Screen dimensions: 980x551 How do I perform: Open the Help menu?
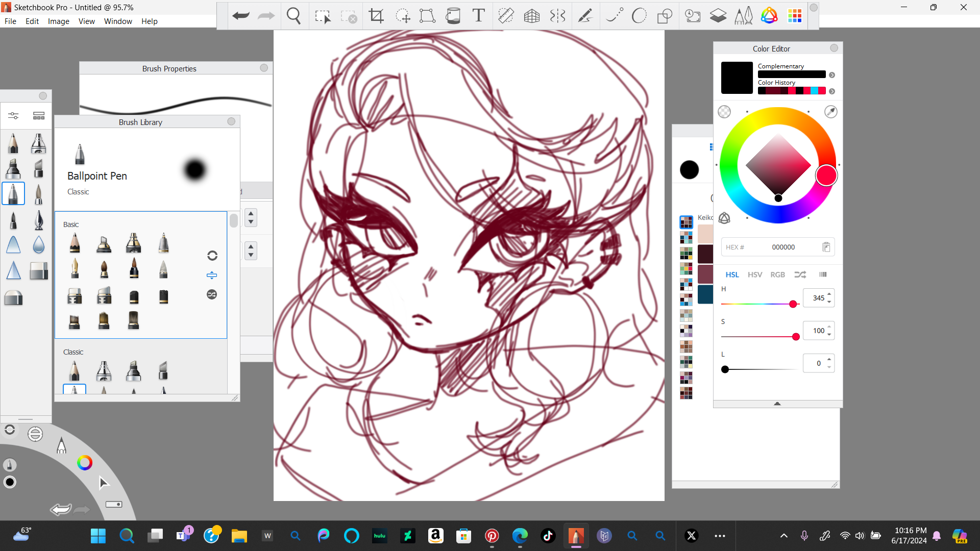(x=150, y=21)
